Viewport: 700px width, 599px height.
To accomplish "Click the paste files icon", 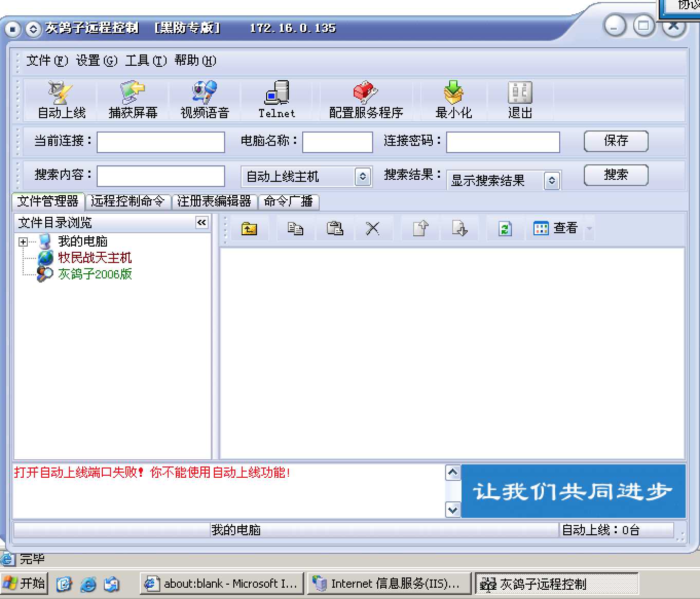I will pyautogui.click(x=335, y=229).
